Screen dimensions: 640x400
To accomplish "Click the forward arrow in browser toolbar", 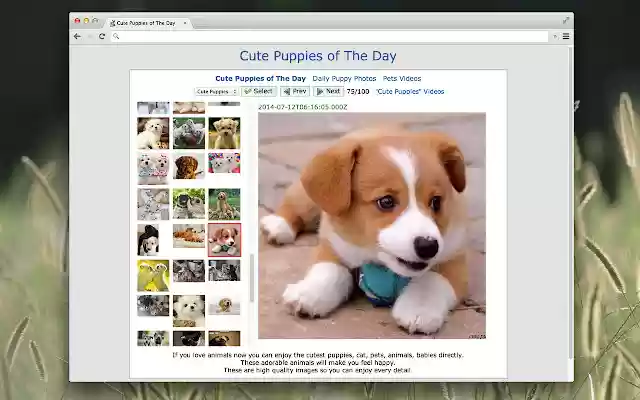I will [90, 36].
